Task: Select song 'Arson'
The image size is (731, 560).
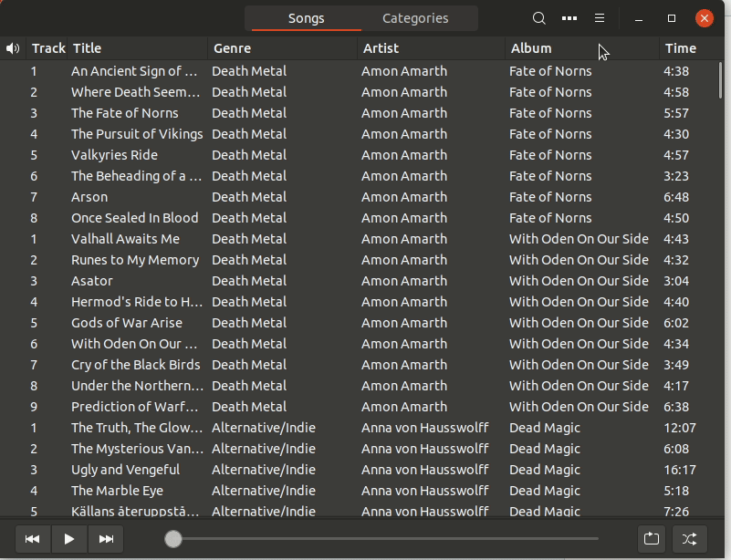Action: (89, 197)
